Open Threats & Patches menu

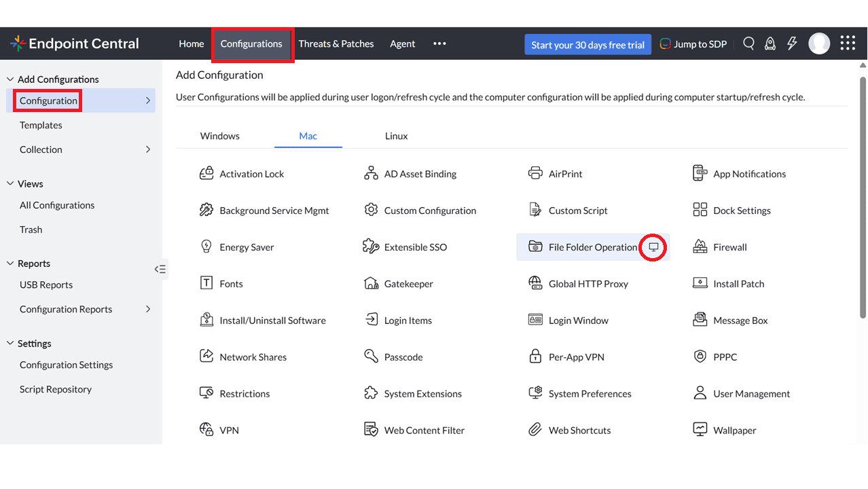(x=336, y=43)
